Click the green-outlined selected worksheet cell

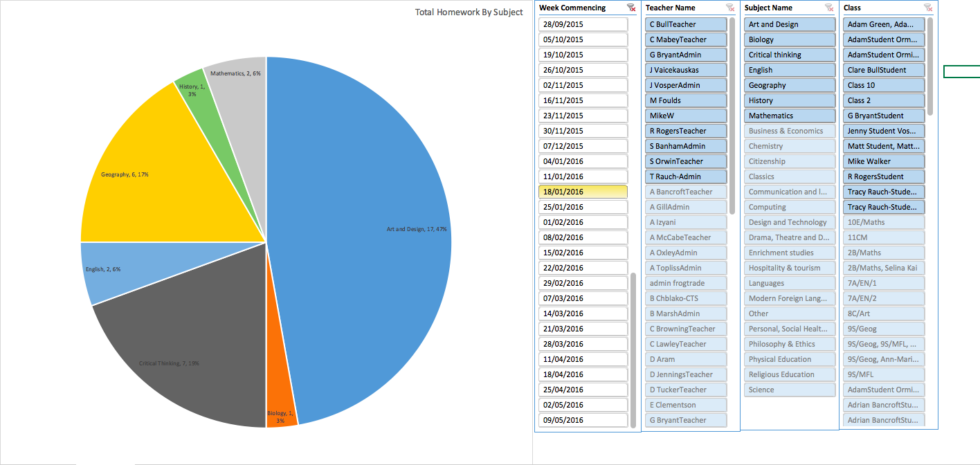point(962,71)
